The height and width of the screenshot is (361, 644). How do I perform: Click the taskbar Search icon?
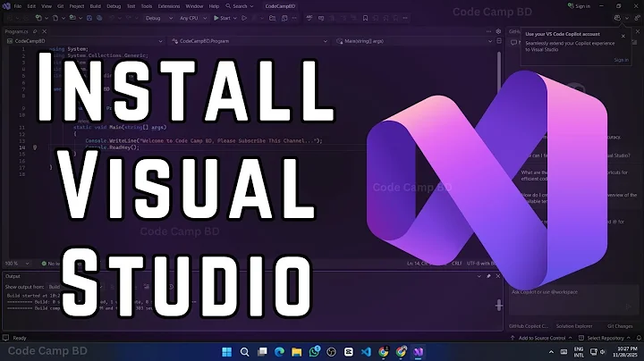point(244,352)
